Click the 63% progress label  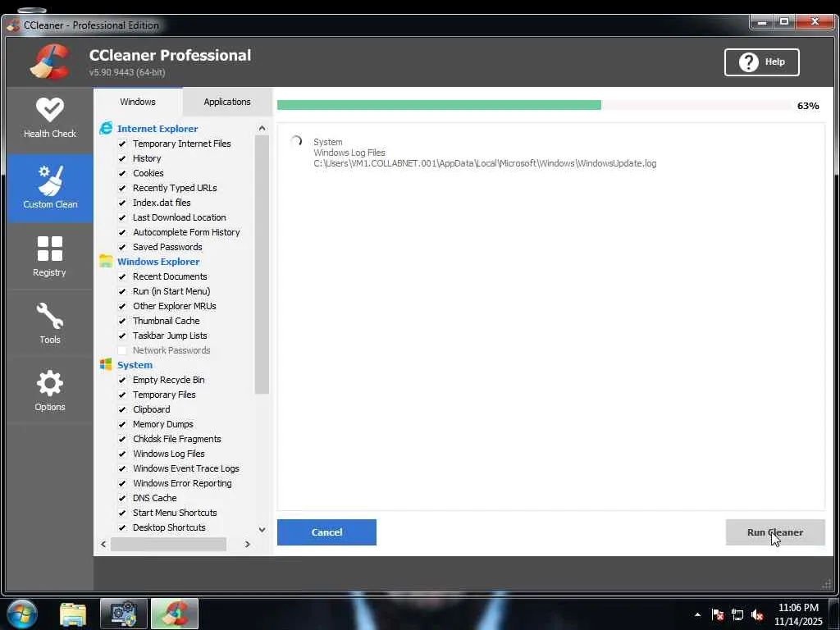point(808,106)
